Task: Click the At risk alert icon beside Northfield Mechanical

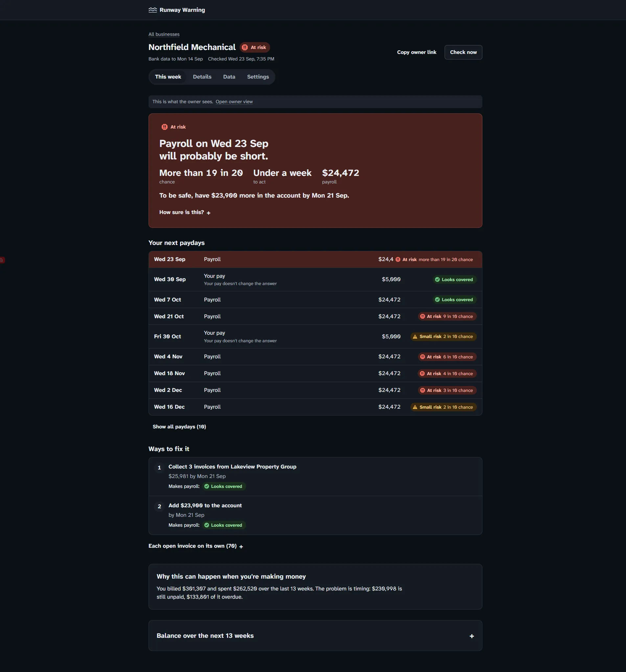Action: click(x=245, y=47)
